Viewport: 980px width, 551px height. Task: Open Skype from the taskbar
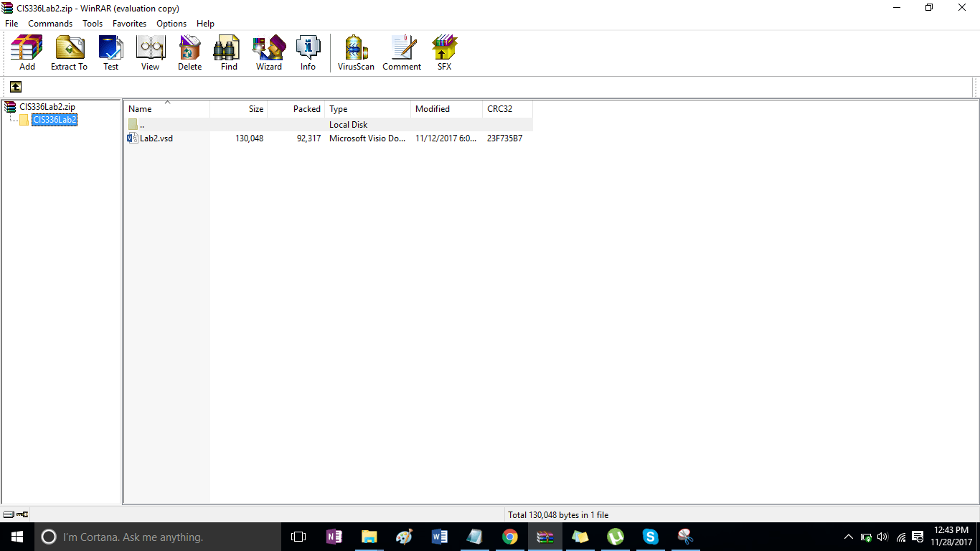(651, 537)
